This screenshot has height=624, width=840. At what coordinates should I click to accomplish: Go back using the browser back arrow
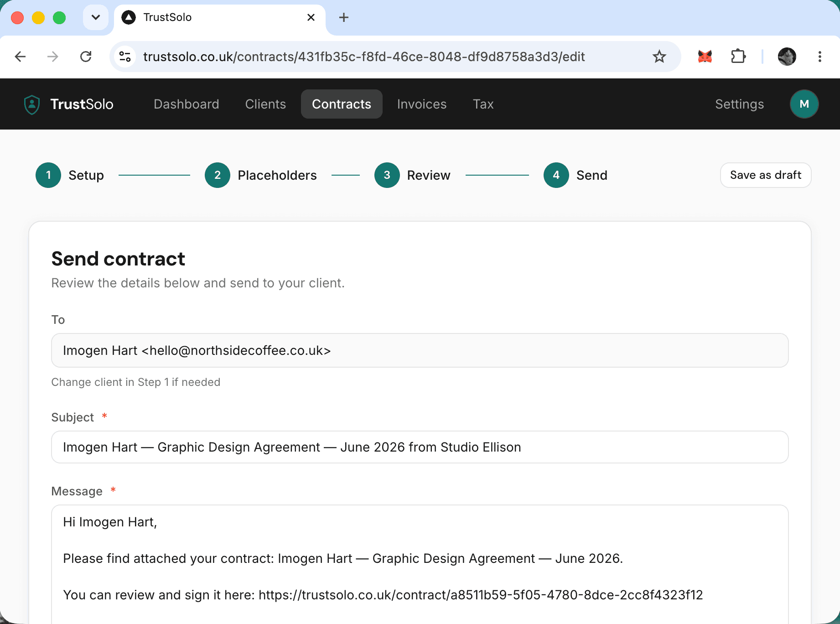point(20,57)
